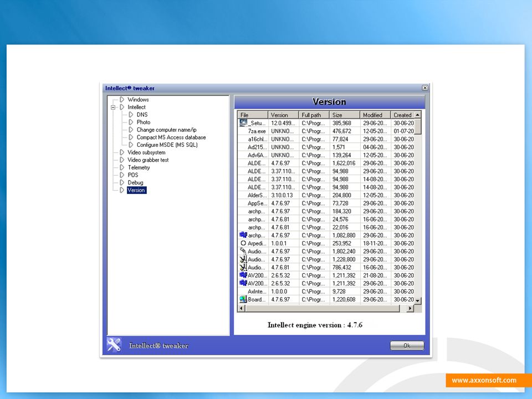Click the triangle icon beside Debug
This screenshot has height=399, width=532.
(x=122, y=182)
